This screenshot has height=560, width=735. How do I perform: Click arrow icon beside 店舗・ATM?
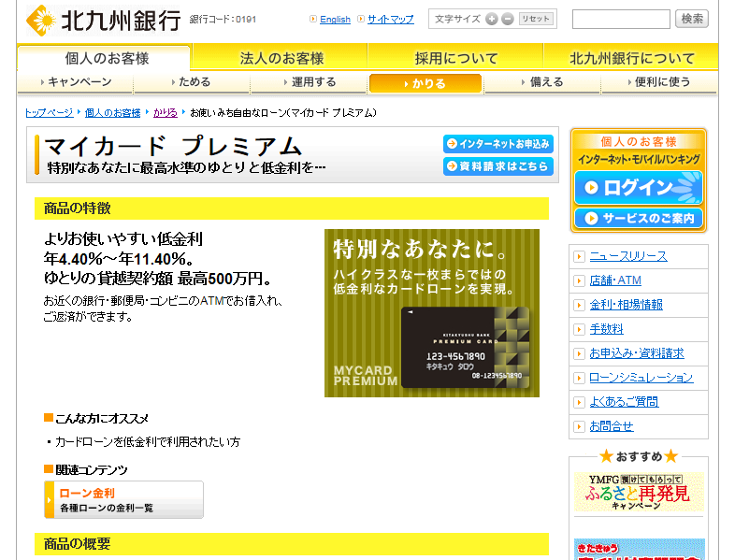[579, 280]
